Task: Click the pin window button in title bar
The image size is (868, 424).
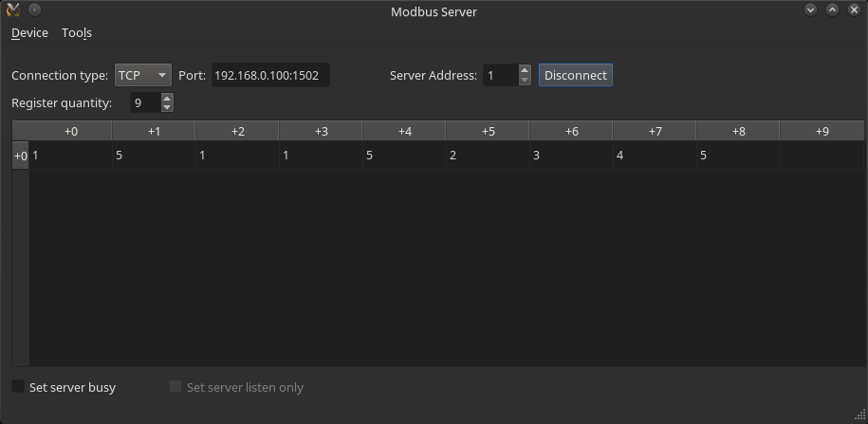Action: 34,10
